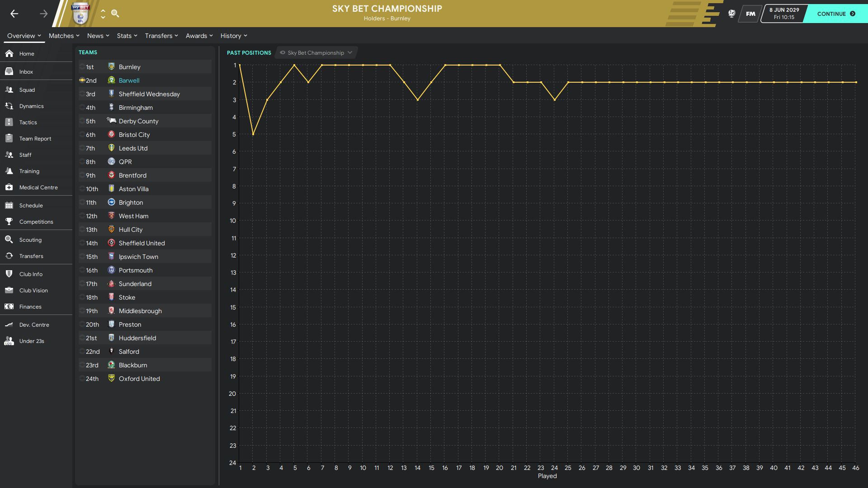Go to Home in sidebar
The height and width of the screenshot is (488, 868).
[x=36, y=53]
